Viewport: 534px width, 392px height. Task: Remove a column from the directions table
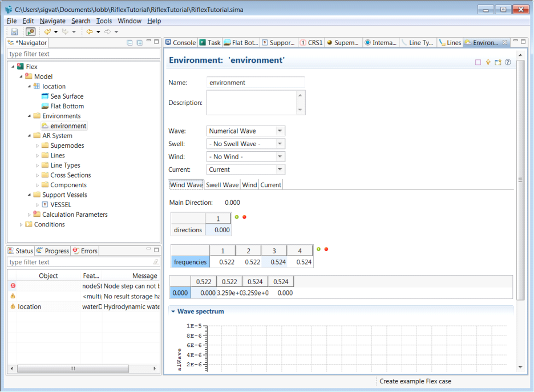point(244,217)
